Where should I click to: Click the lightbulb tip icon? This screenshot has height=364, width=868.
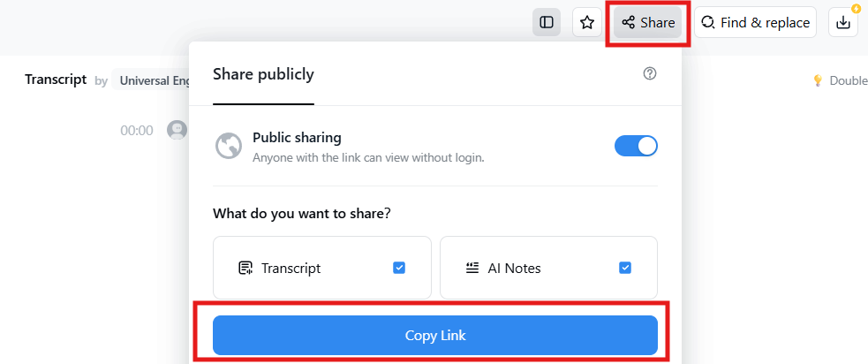818,80
